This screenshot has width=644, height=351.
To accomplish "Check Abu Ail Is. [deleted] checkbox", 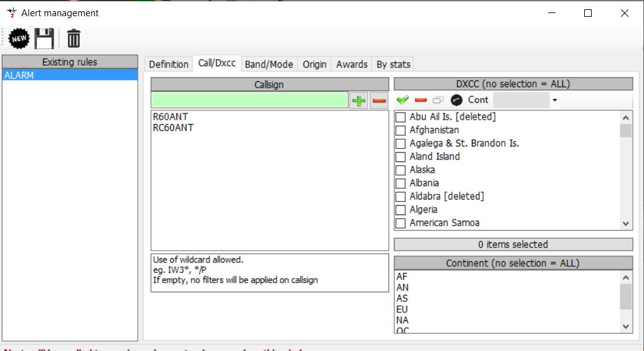I will [400, 117].
